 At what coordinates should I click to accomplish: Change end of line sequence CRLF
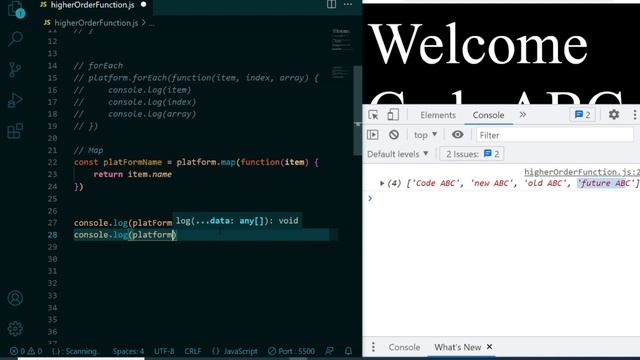pyautogui.click(x=193, y=351)
